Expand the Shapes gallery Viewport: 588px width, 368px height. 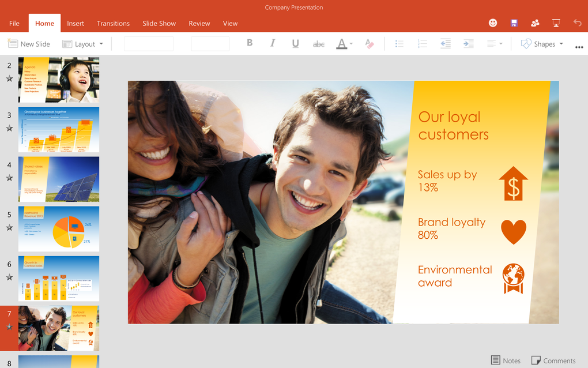tap(541, 43)
